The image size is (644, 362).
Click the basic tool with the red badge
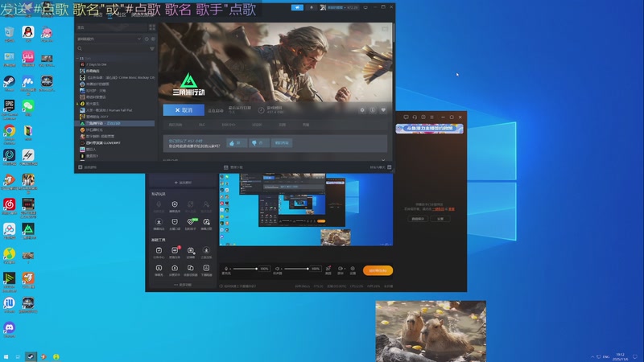(175, 252)
